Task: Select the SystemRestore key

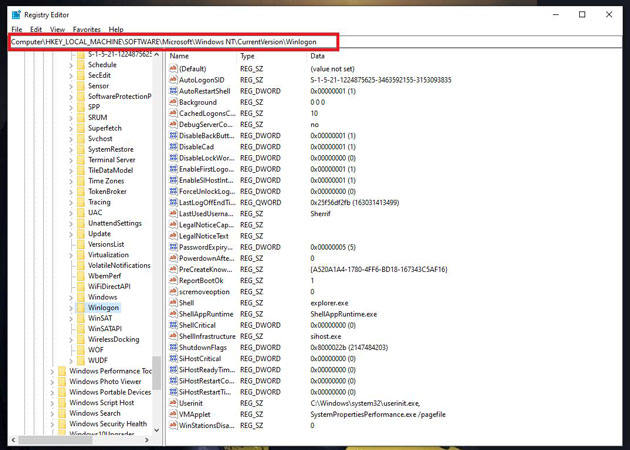Action: pos(110,149)
